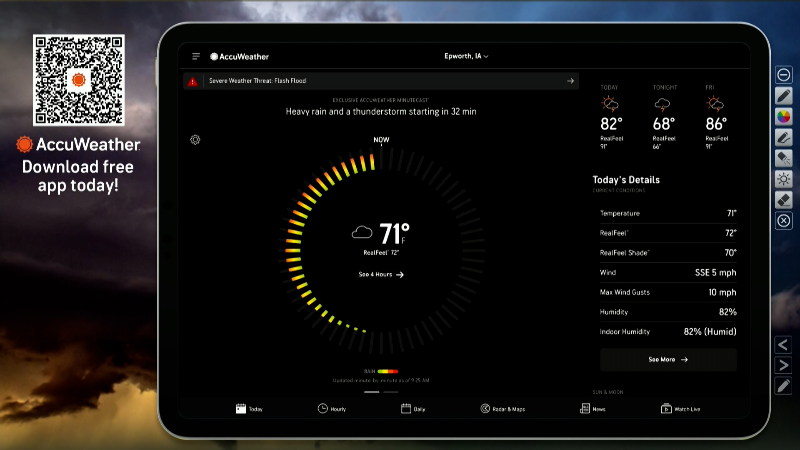Click the See More button in Today's Details
Viewport: 800px width, 450px height.
668,360
